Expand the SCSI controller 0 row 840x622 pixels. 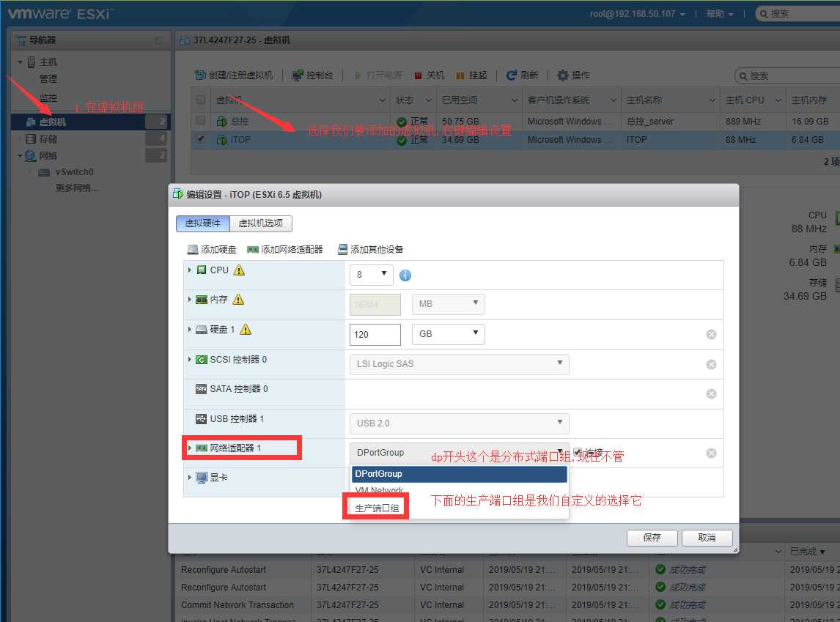pos(190,359)
